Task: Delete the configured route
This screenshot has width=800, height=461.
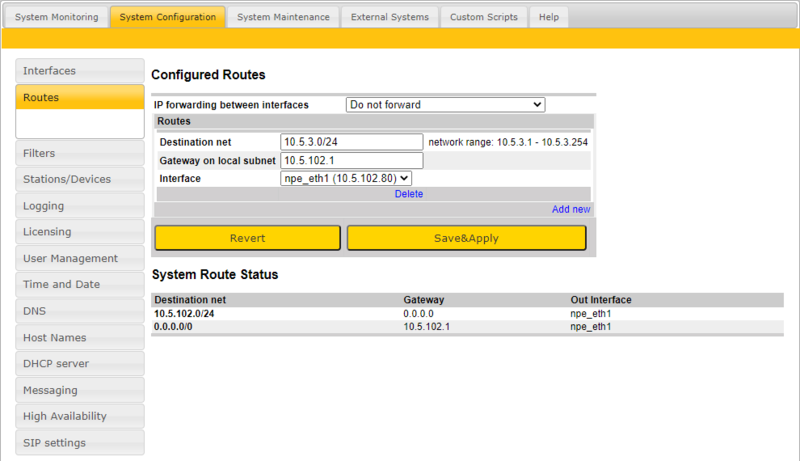Action: point(408,194)
